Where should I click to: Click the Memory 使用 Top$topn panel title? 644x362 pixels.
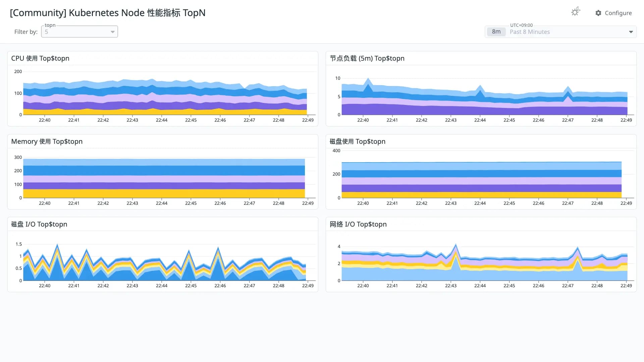point(47,141)
